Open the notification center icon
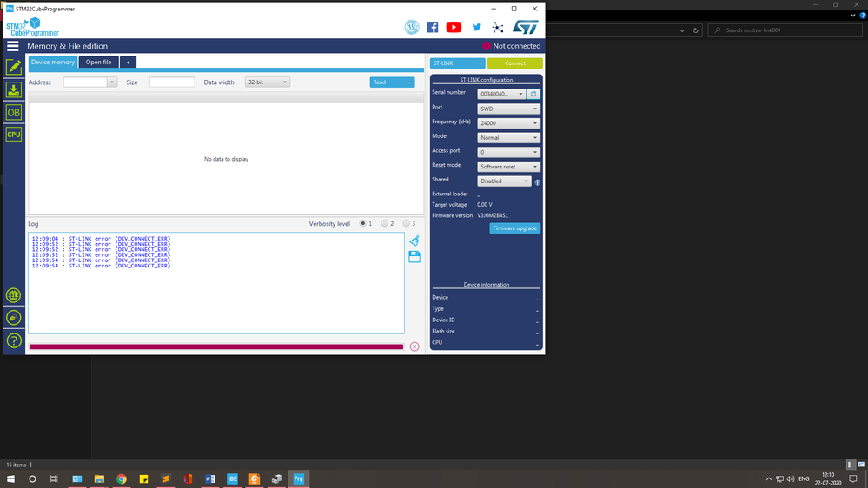 click(853, 479)
